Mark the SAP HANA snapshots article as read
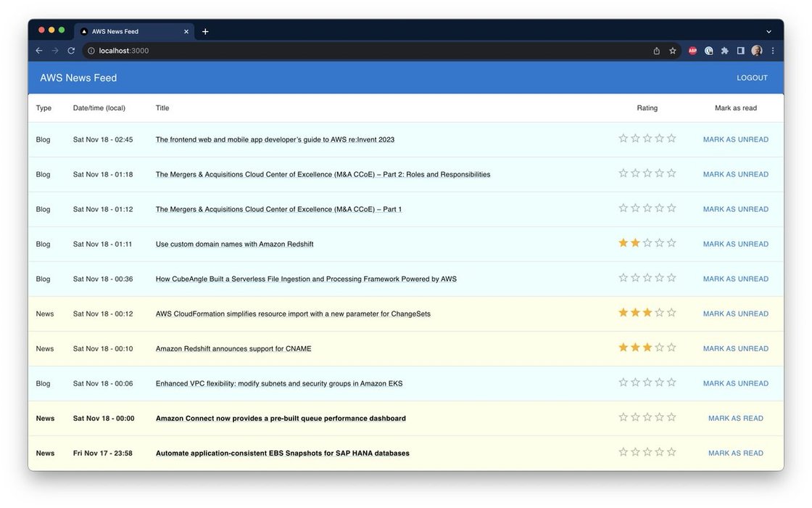 tap(735, 454)
